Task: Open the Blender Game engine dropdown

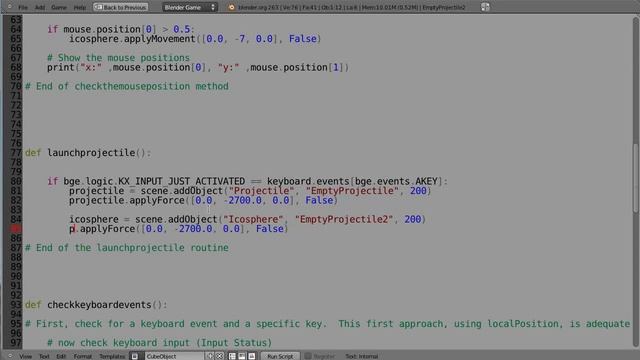Action: click(x=190, y=7)
